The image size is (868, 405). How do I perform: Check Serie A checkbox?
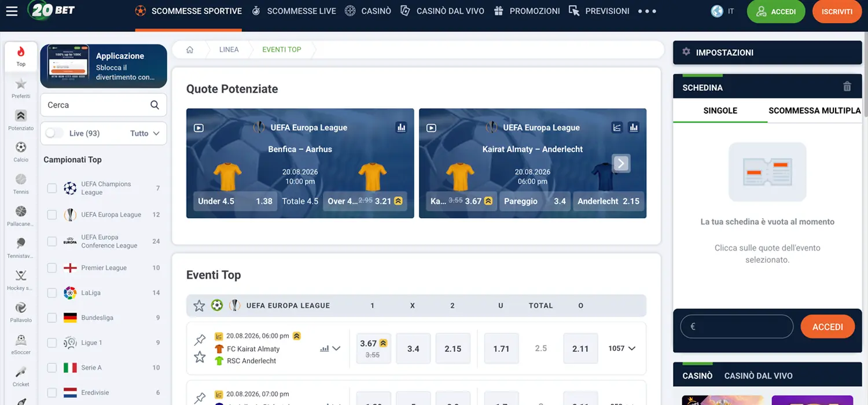tap(52, 367)
